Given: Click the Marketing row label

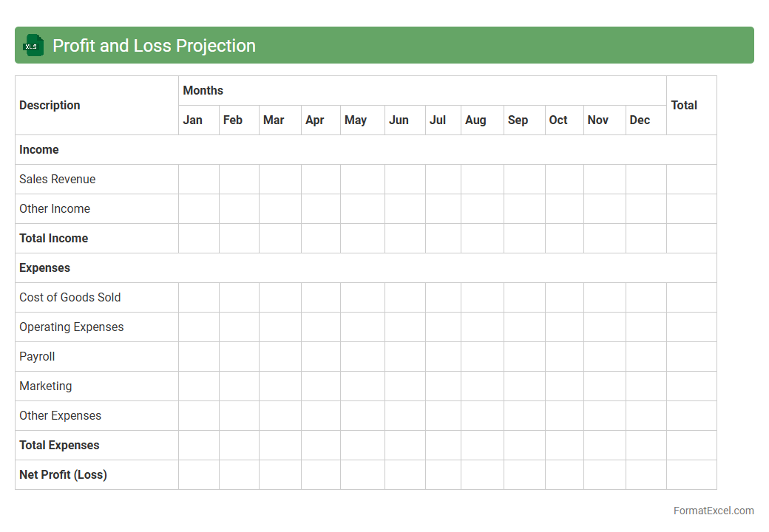Looking at the screenshot, I should click(x=46, y=386).
